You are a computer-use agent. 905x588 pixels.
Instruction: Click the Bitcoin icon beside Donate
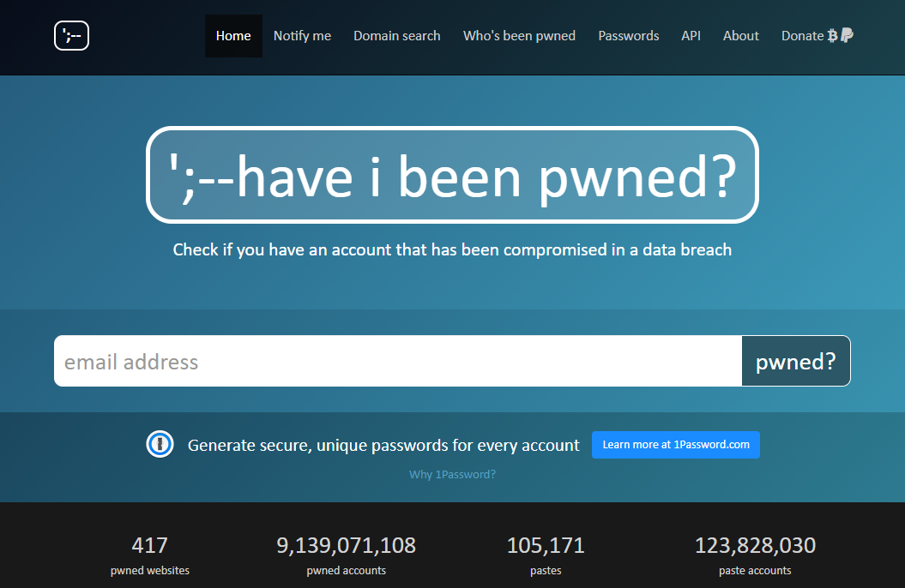point(832,36)
